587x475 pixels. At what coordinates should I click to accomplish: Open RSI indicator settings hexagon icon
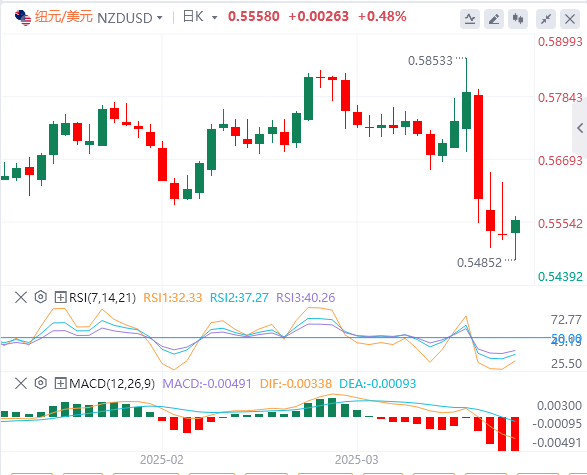[x=40, y=297]
